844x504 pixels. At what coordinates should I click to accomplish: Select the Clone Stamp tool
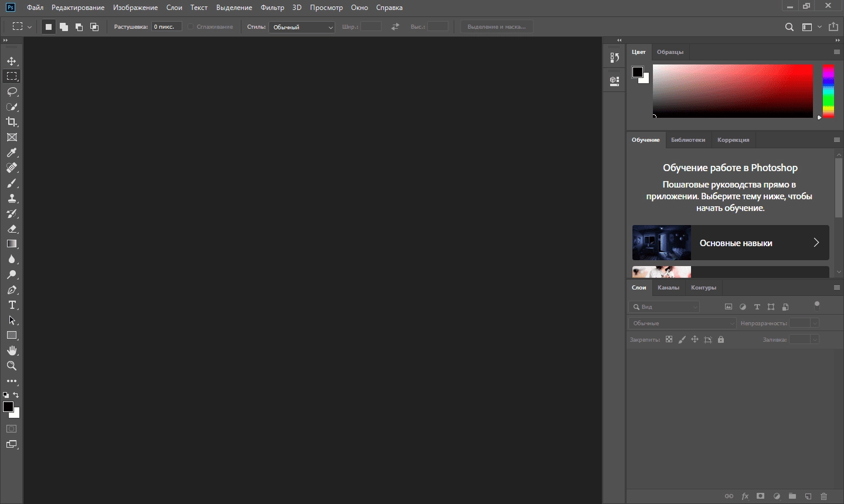[12, 199]
